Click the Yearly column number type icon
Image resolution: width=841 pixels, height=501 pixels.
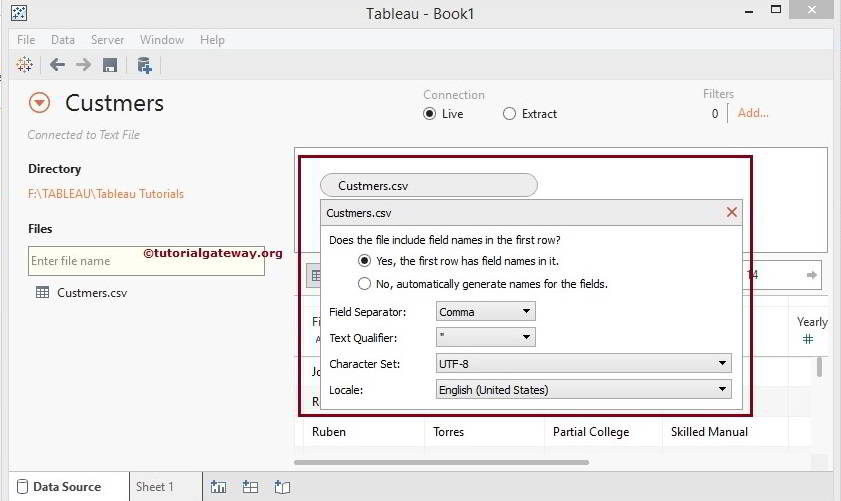pos(808,339)
